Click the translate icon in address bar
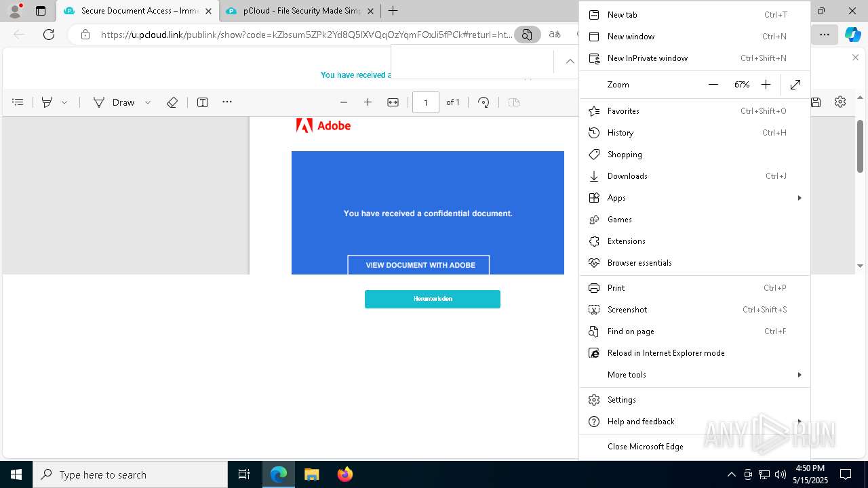Viewport: 868px width, 488px height. click(555, 35)
